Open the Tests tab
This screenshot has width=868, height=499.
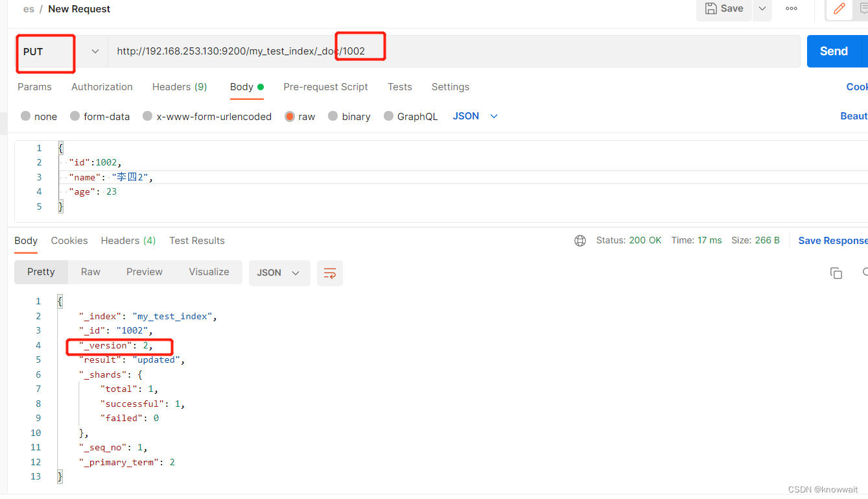click(x=400, y=87)
